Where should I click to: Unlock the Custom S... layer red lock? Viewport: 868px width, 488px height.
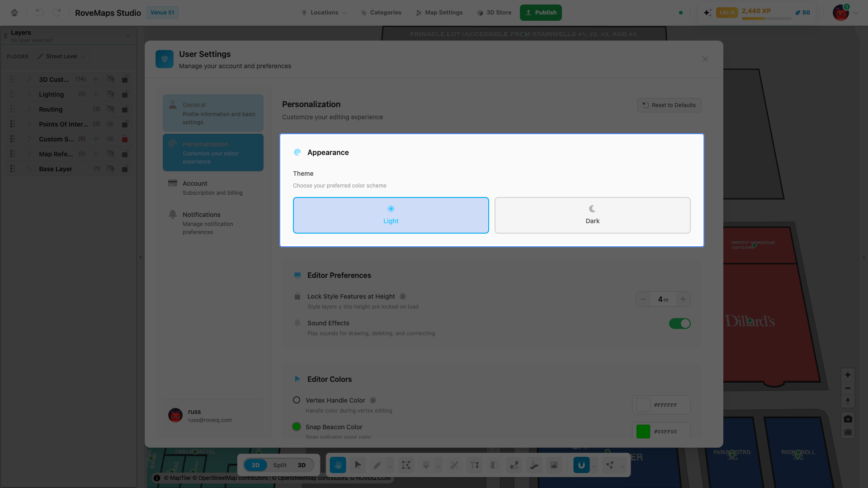[x=125, y=139]
